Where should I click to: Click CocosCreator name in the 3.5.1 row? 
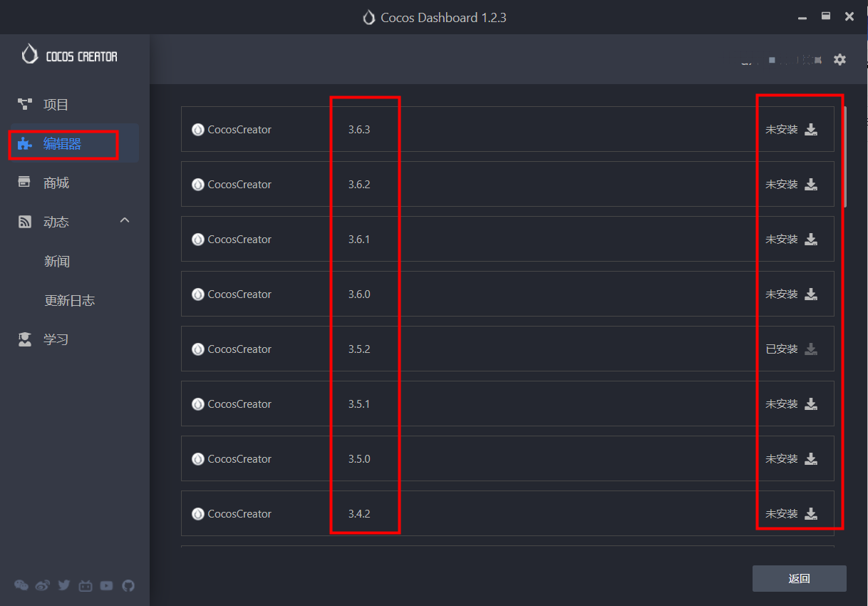(x=239, y=404)
